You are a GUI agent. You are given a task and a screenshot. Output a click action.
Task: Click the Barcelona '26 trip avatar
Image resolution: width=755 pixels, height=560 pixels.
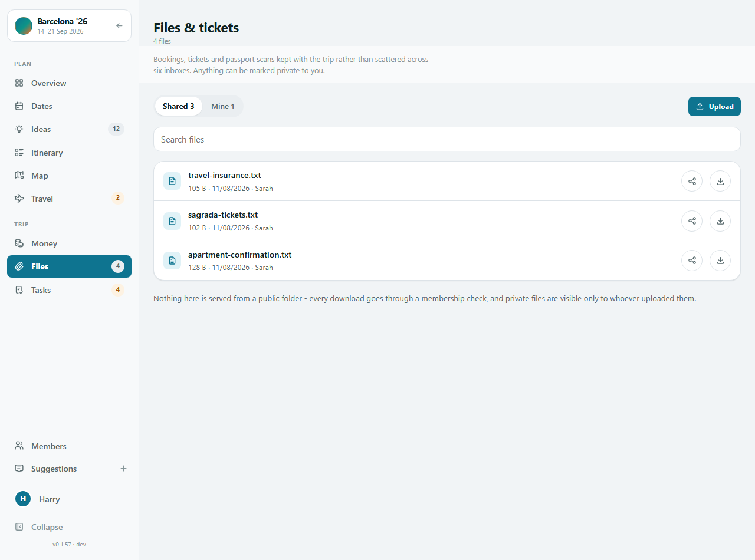(x=24, y=26)
